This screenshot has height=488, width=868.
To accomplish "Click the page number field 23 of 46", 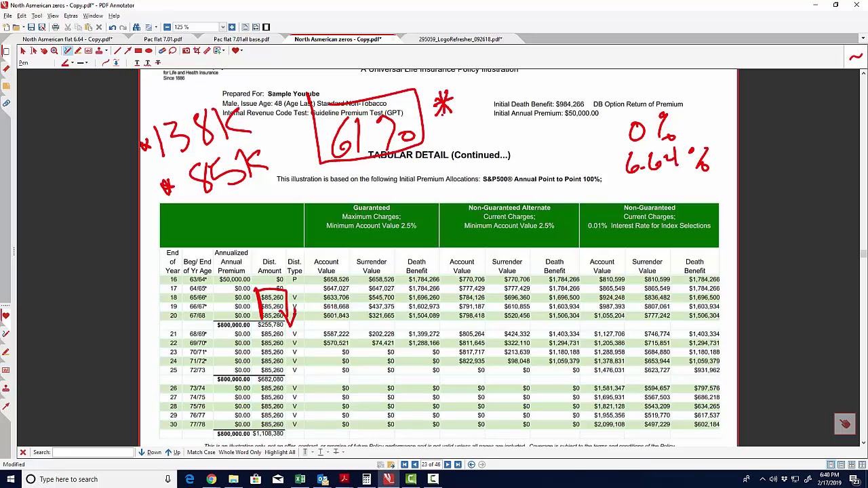I will coord(431,464).
